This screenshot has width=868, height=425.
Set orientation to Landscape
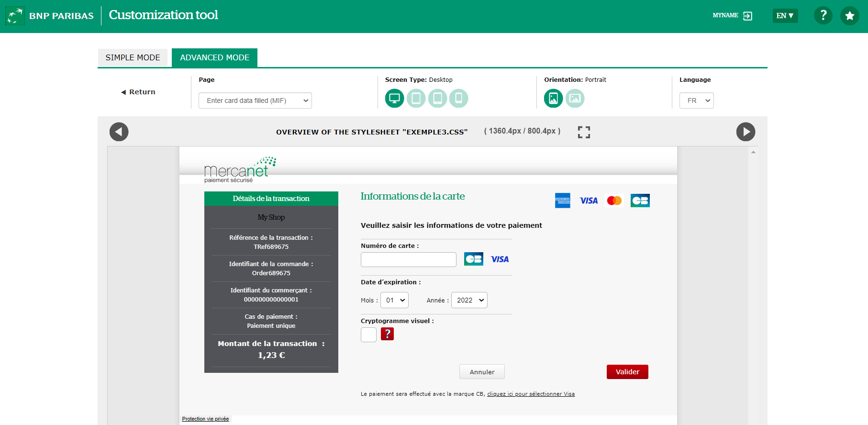point(575,99)
